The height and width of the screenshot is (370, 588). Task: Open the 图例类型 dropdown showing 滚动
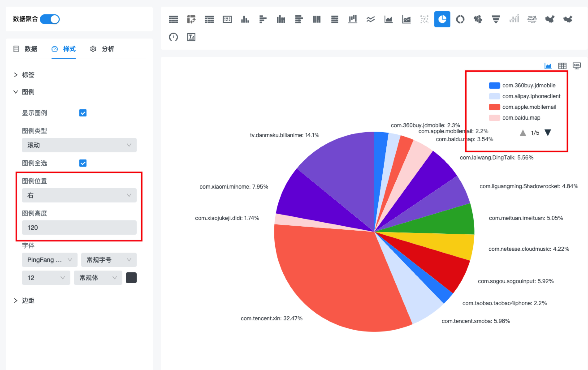pyautogui.click(x=79, y=145)
